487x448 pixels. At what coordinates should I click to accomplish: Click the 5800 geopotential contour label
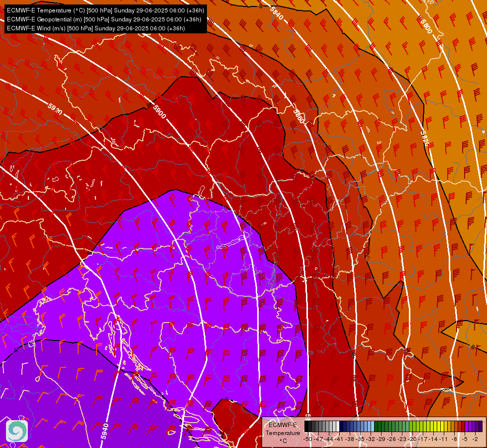[x=426, y=26]
